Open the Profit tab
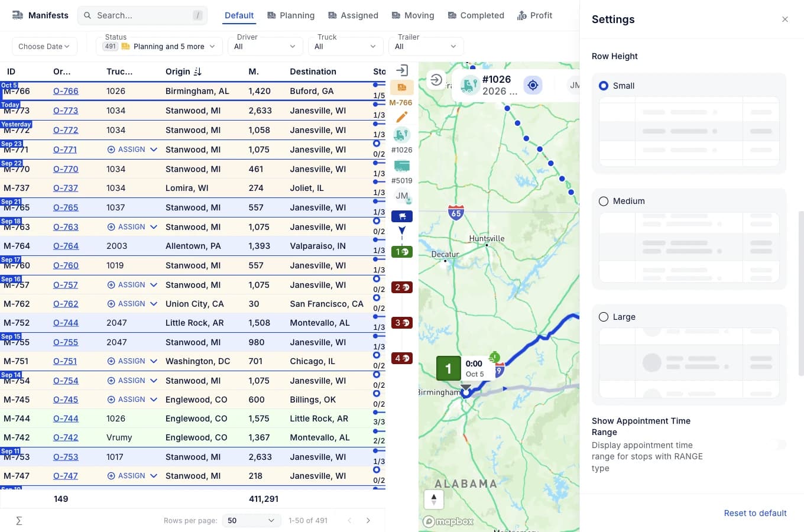This screenshot has width=804, height=532. point(534,16)
